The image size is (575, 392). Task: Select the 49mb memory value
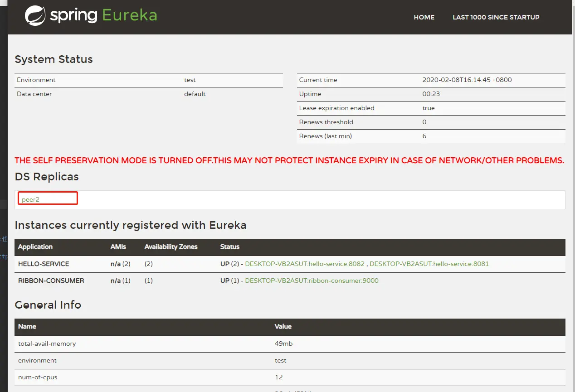click(x=284, y=344)
